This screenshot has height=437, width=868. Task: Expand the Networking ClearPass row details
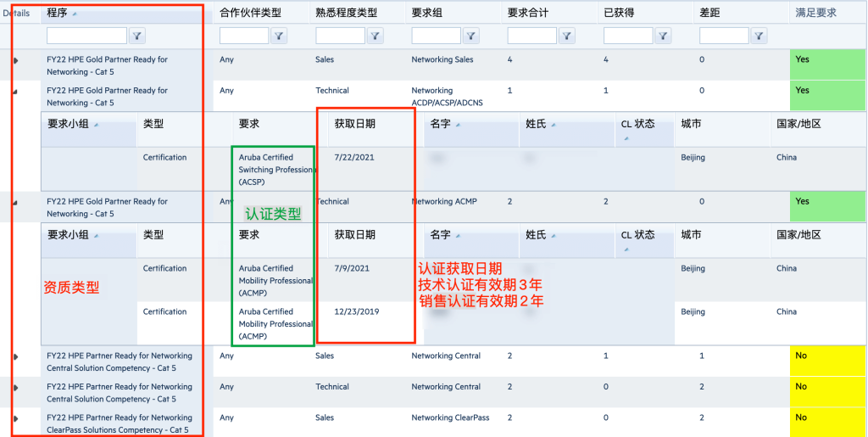click(15, 418)
